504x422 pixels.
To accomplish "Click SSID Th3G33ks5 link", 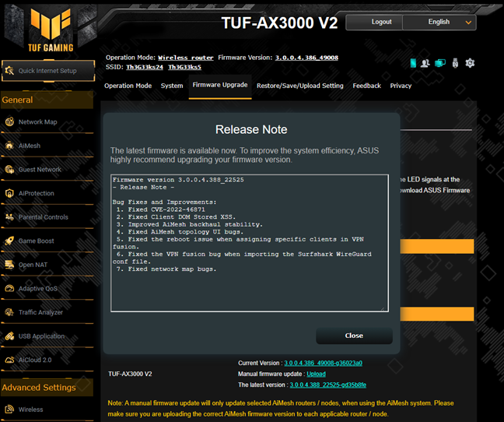I will 185,67.
